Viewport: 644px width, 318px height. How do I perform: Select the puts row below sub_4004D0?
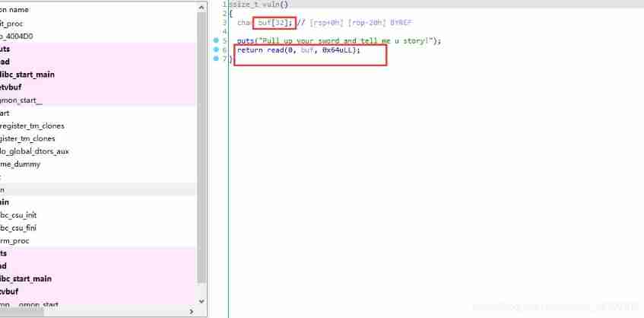click(x=98, y=49)
